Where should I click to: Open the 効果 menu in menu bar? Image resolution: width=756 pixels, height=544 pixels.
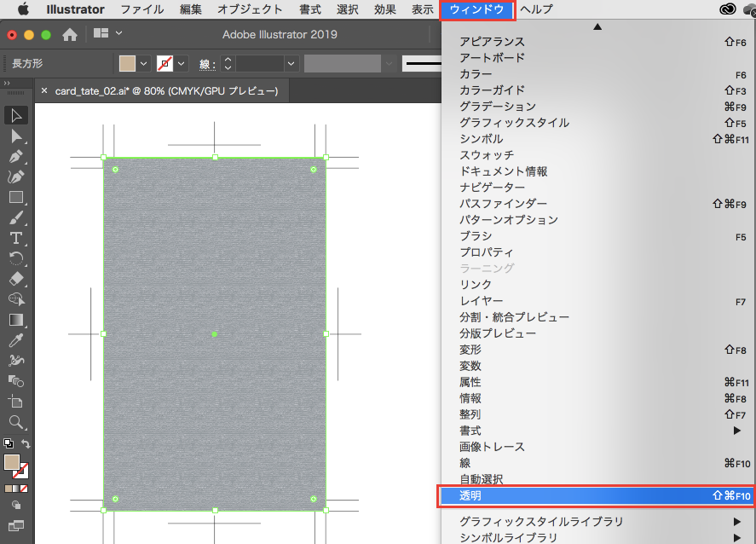[385, 9]
